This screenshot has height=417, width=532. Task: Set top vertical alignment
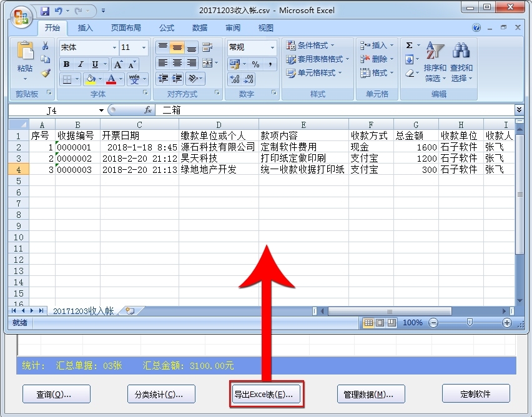point(163,47)
